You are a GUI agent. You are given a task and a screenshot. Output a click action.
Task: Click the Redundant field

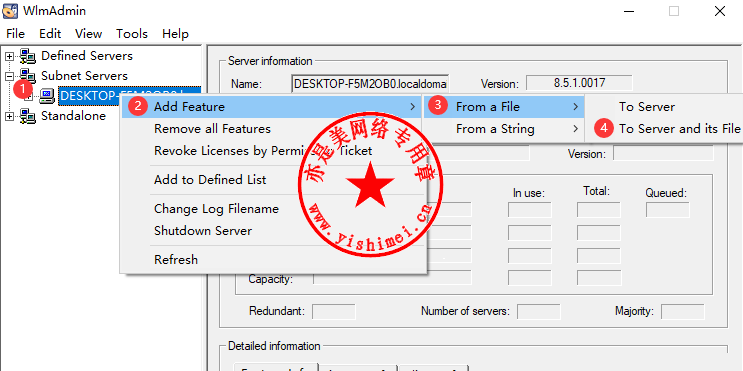334,312
